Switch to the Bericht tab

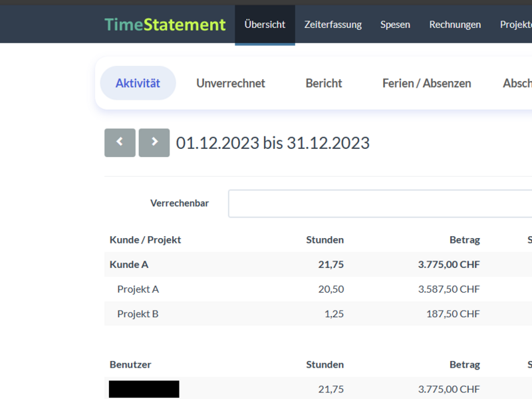tap(324, 83)
